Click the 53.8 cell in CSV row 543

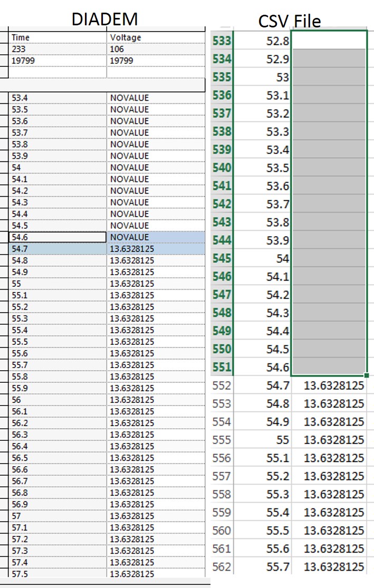pos(262,222)
